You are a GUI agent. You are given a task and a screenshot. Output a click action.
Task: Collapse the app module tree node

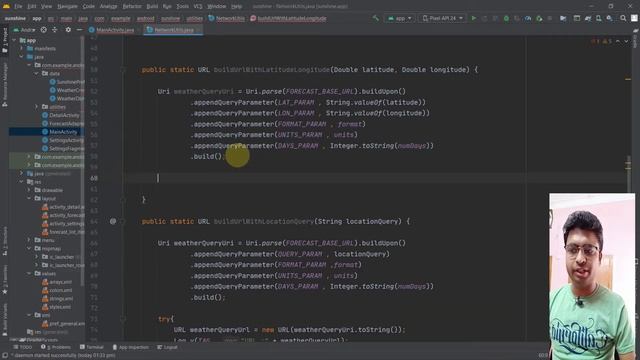click(x=15, y=40)
